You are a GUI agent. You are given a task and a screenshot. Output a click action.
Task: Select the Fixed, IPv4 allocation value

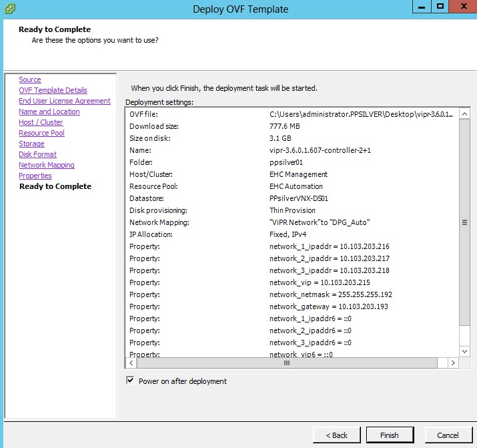288,234
